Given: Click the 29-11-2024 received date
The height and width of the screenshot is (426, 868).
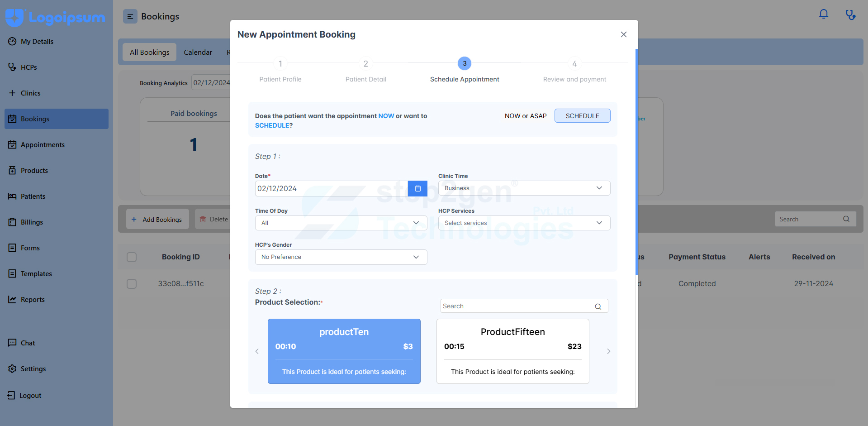Looking at the screenshot, I should pyautogui.click(x=813, y=283).
